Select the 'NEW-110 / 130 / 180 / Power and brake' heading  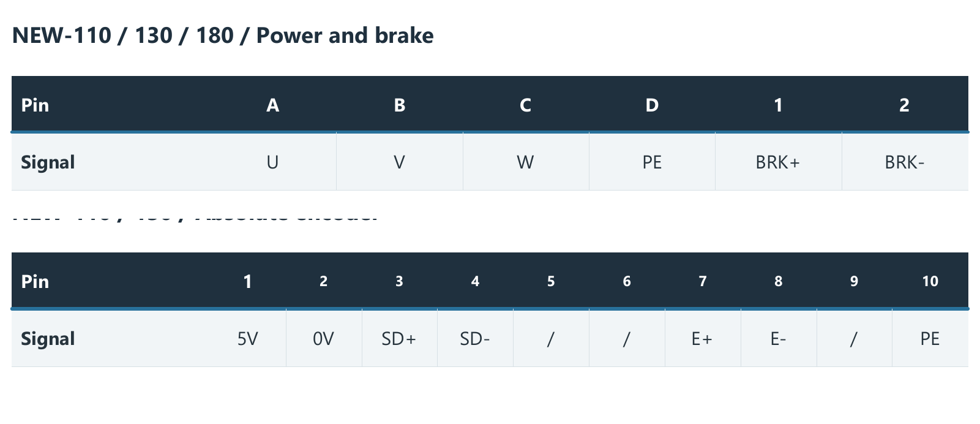223,36
